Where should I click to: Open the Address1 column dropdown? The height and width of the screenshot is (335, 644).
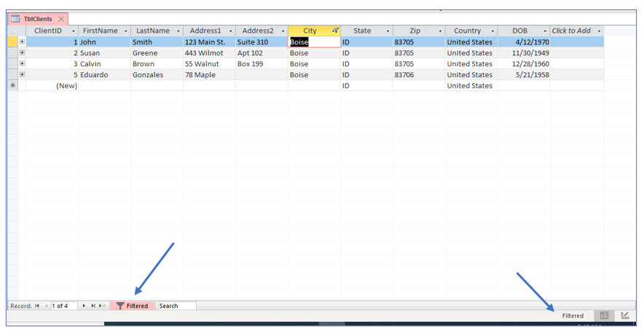[230, 31]
